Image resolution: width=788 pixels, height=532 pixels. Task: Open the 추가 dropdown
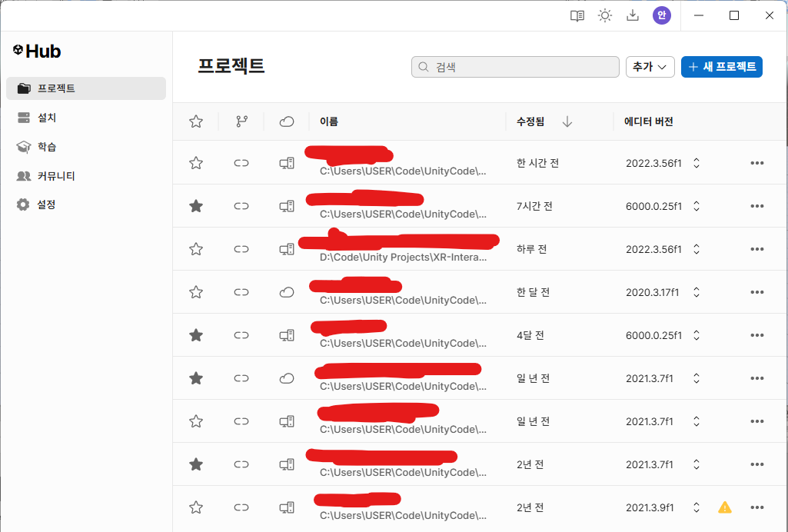tap(650, 67)
